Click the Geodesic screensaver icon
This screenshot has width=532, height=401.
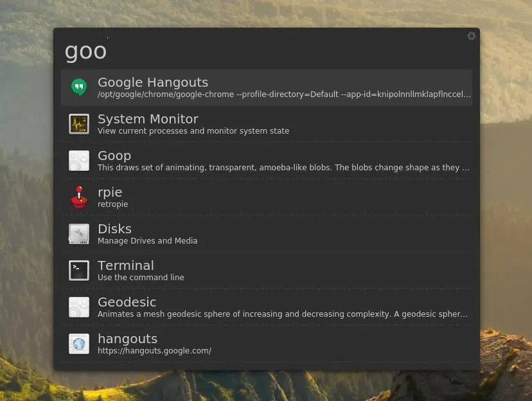(79, 307)
